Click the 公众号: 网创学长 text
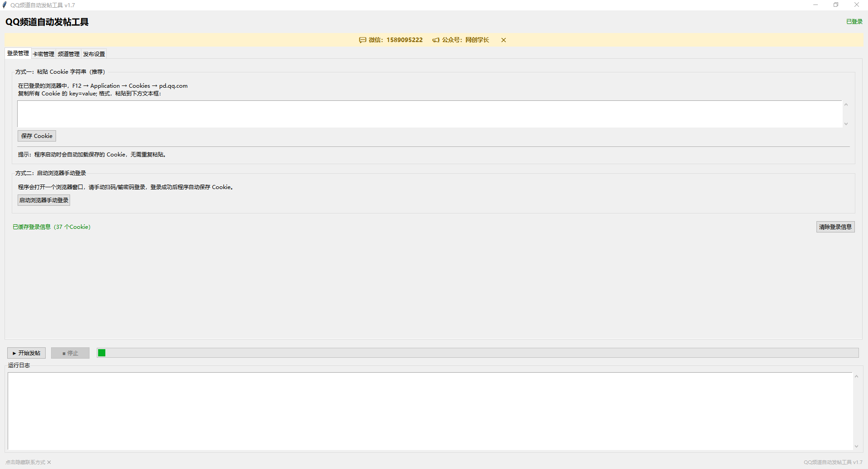The height and width of the screenshot is (469, 868). (x=466, y=40)
